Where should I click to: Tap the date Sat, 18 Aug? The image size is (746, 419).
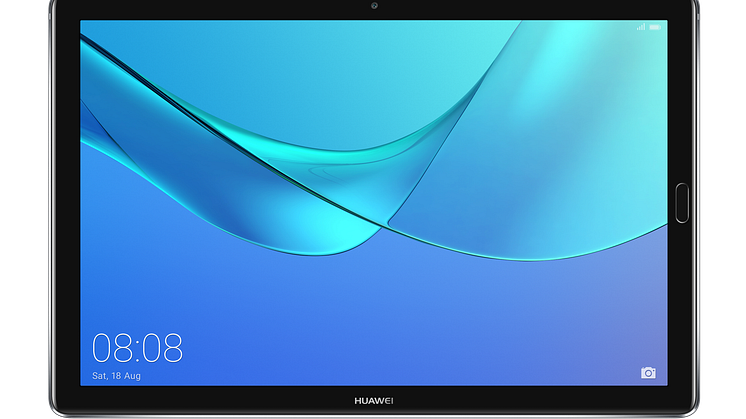click(x=114, y=376)
